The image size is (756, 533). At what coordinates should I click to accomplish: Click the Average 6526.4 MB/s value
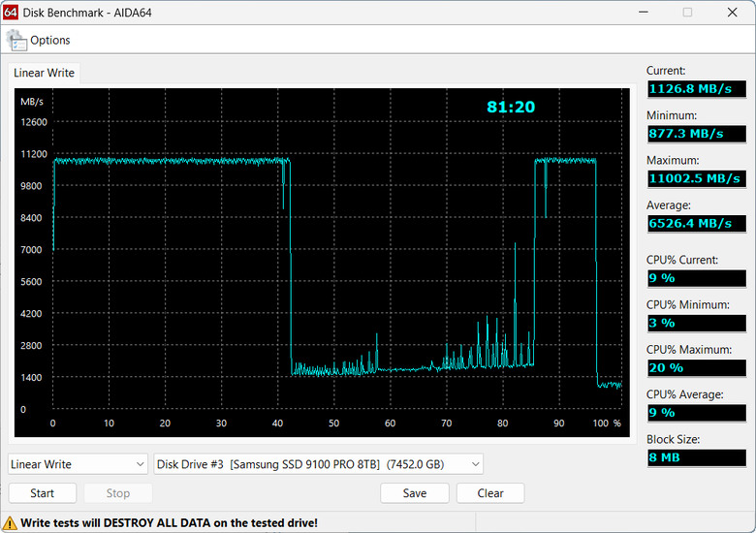(697, 224)
